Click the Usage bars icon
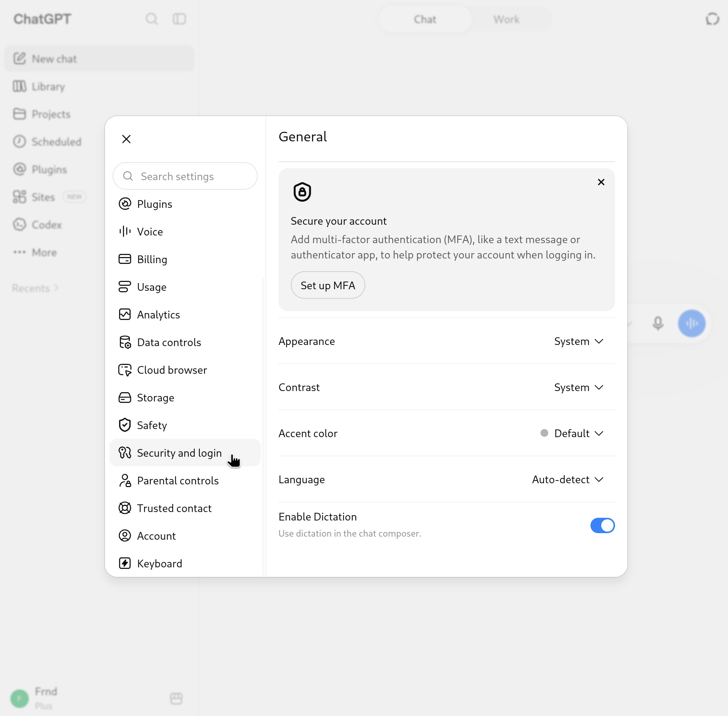Viewport: 728px width, 716px height. (125, 287)
